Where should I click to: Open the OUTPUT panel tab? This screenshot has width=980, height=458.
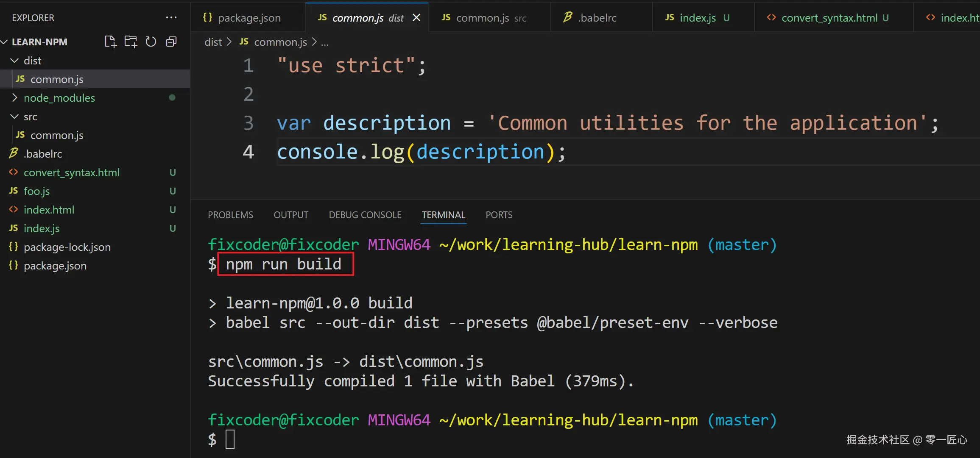(x=290, y=215)
